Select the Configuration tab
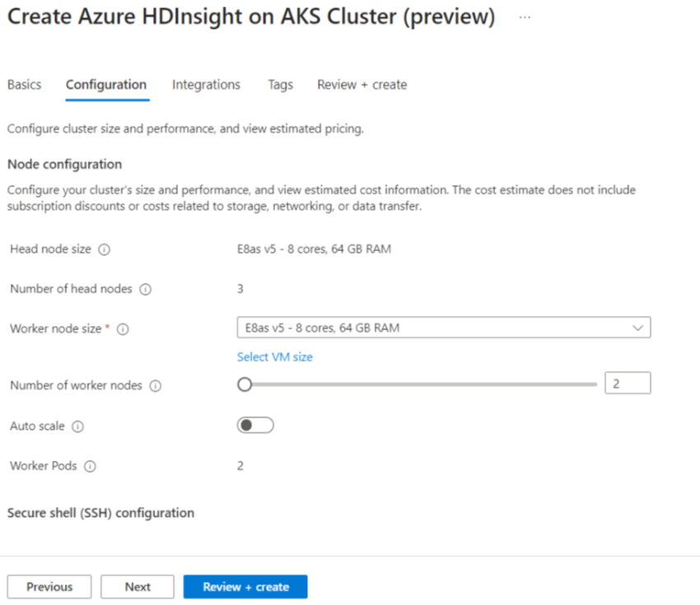 pos(106,85)
